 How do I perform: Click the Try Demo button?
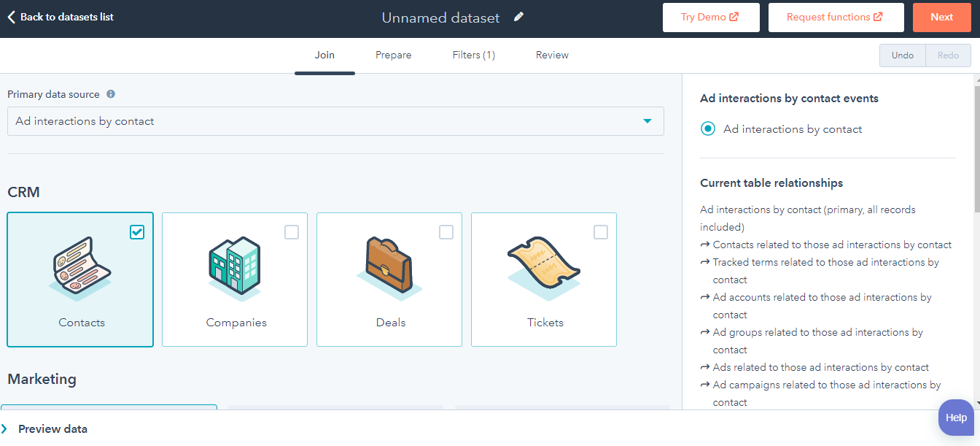[710, 18]
